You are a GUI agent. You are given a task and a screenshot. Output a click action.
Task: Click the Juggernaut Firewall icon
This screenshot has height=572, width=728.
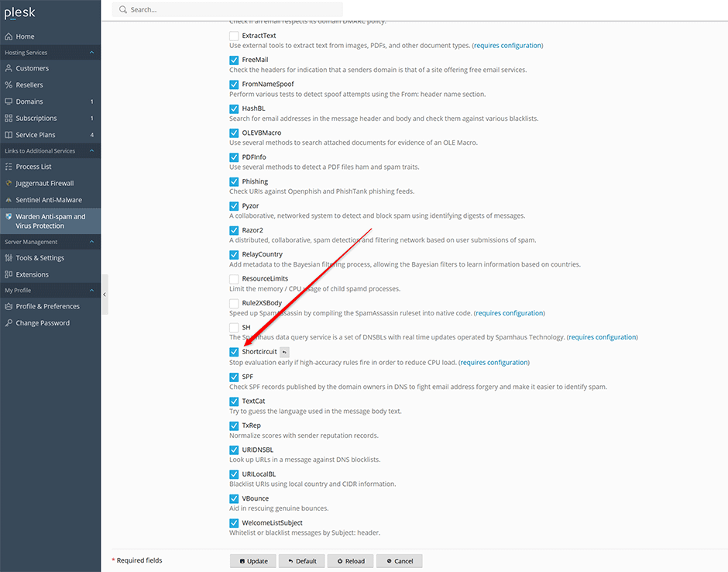pos(9,183)
